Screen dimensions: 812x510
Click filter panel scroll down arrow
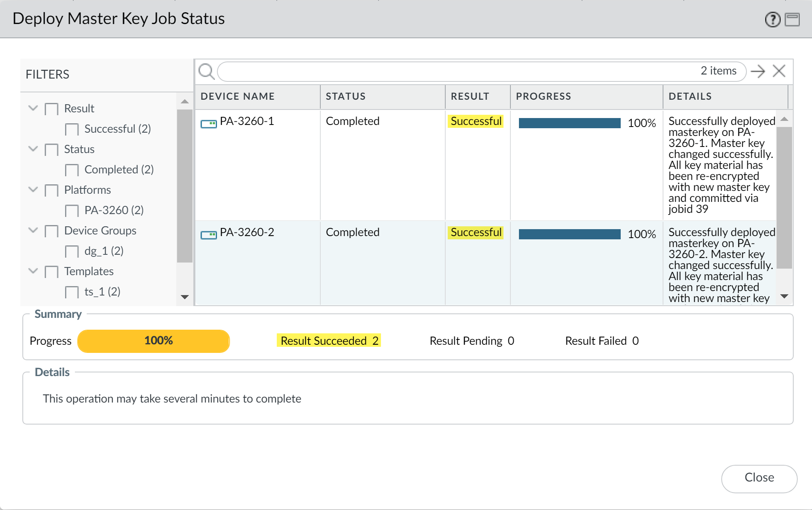click(x=185, y=297)
